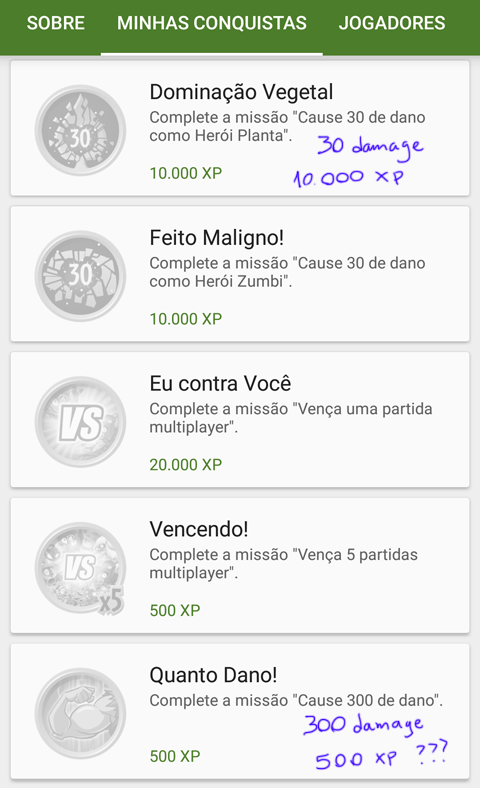The width and height of the screenshot is (480, 788).
Task: Open the SOBRE tab
Action: [56, 23]
